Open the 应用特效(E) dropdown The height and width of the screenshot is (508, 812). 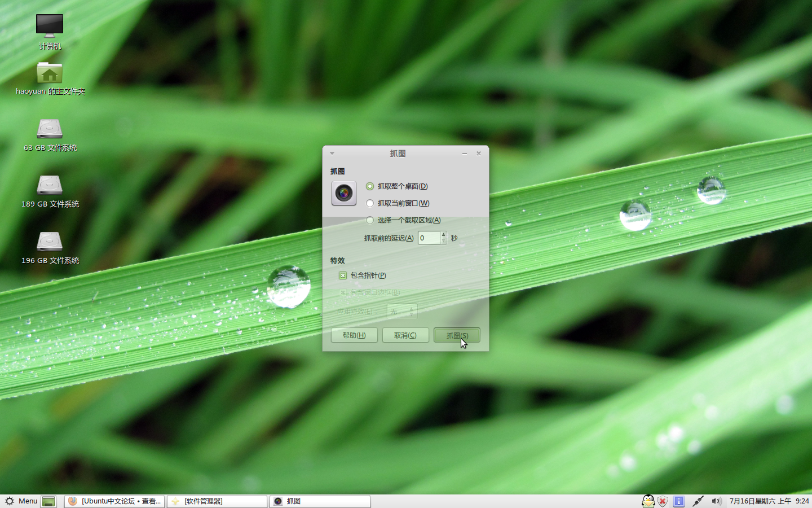click(x=402, y=312)
